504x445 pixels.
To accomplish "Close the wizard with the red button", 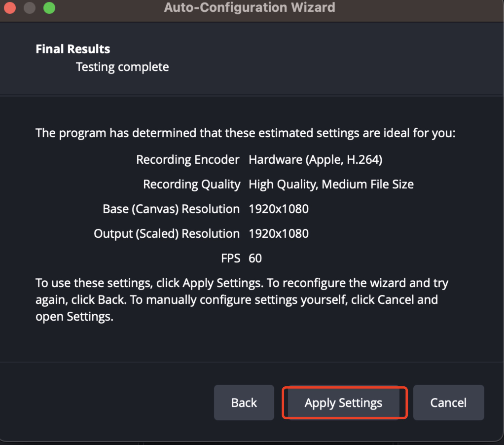I will tap(9, 8).
